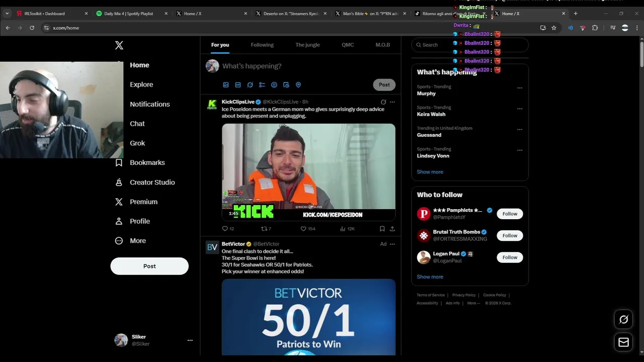The height and width of the screenshot is (362, 644).
Task: Click the X search box
Action: coord(470,45)
